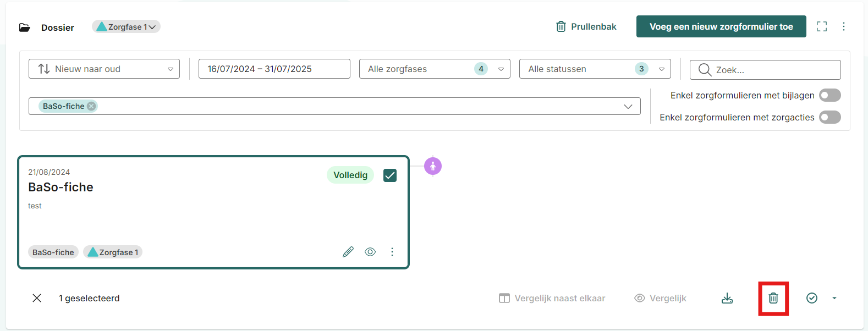Viewport: 868px width, 331px height.
Task: Open the top-right more options menu
Action: pyautogui.click(x=844, y=26)
